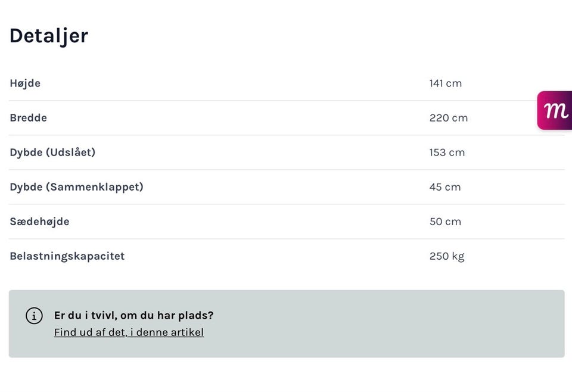Select the Højde row label
This screenshot has height=392, width=572.
pos(25,83)
